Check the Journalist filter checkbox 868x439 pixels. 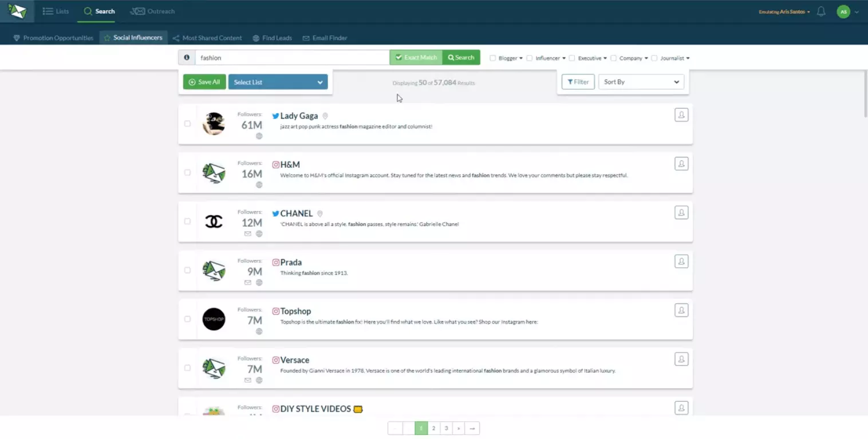pos(654,58)
